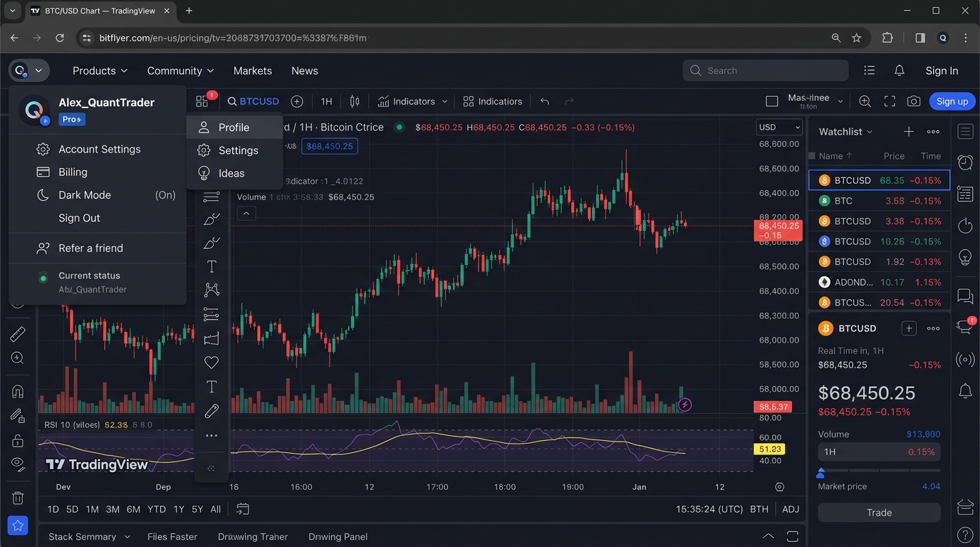The height and width of the screenshot is (547, 980).
Task: Toggle the lock drawings padlock icon
Action: click(18, 440)
